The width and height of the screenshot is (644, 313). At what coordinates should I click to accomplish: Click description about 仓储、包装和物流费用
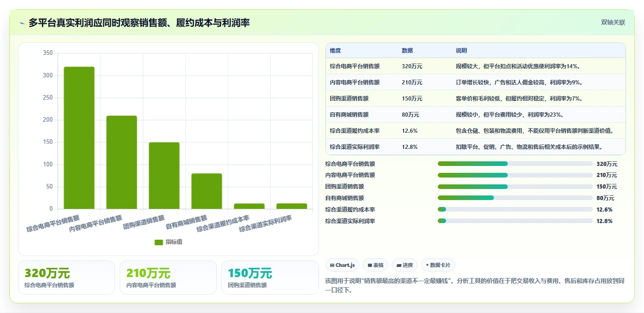click(534, 131)
